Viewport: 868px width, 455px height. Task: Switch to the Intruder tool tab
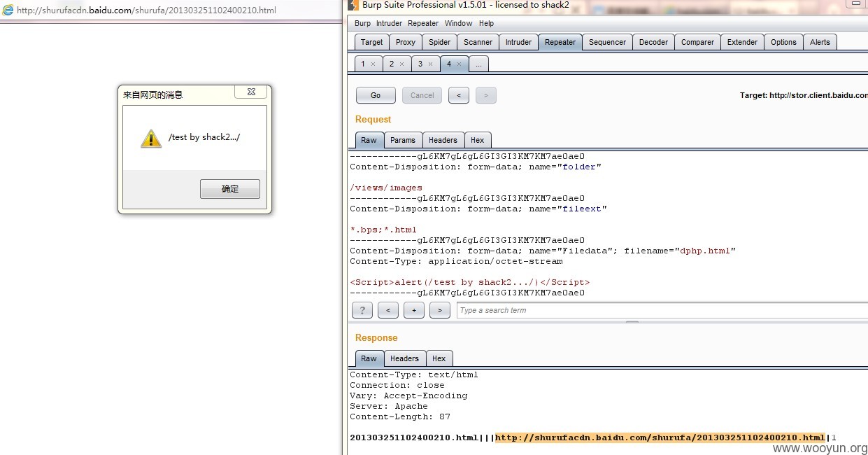point(518,42)
